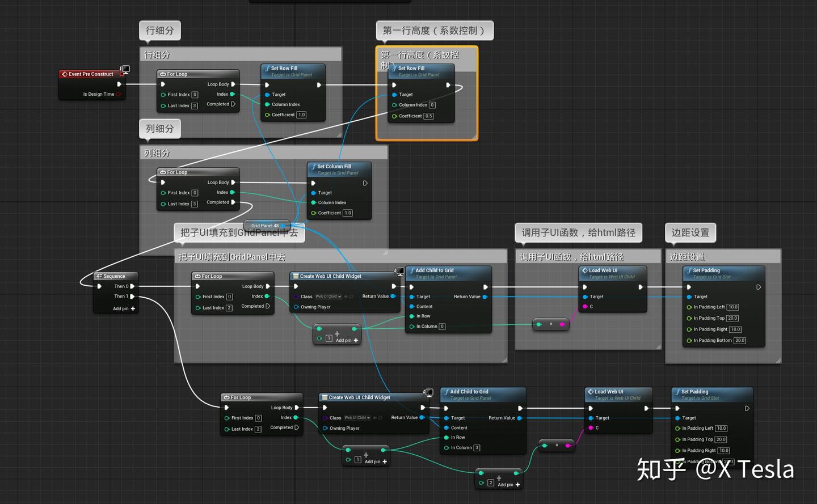817x504 pixels.
Task: Click the Set Column Fill function icon
Action: coord(314,166)
